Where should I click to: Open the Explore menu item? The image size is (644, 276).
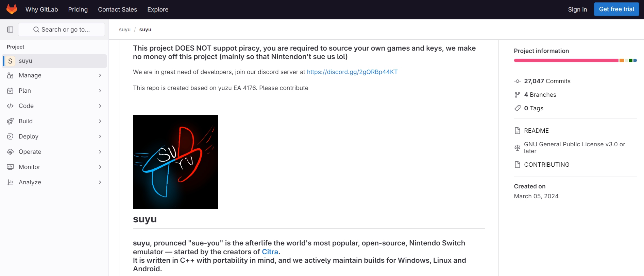158,10
